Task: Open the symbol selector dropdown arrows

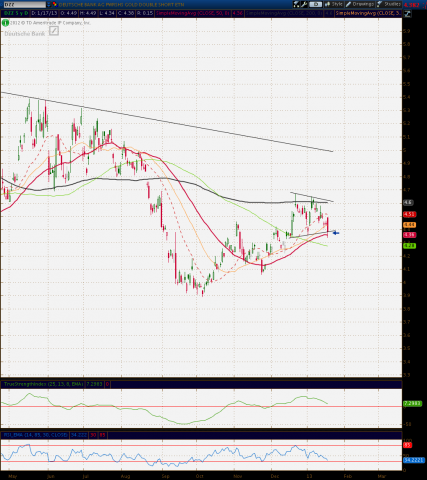Action: (49, 4)
